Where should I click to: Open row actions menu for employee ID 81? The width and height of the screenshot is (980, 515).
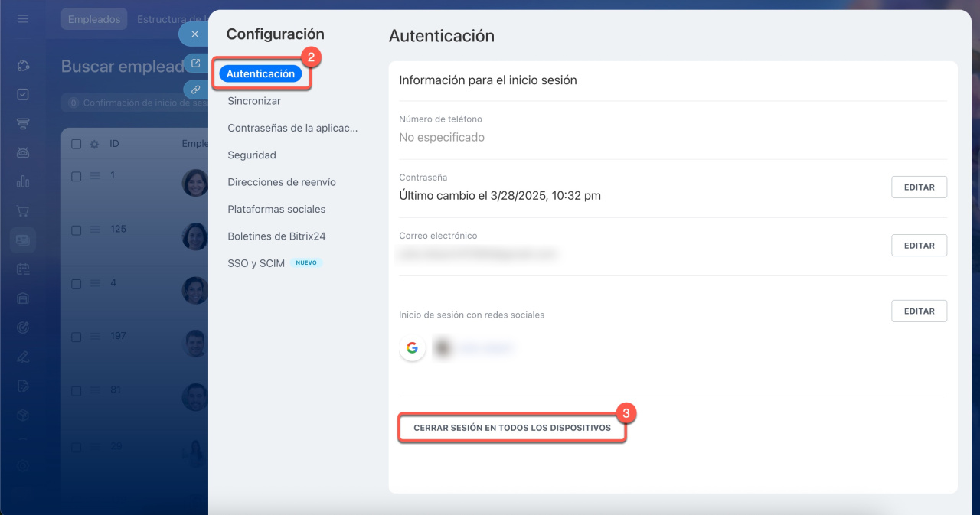click(95, 390)
